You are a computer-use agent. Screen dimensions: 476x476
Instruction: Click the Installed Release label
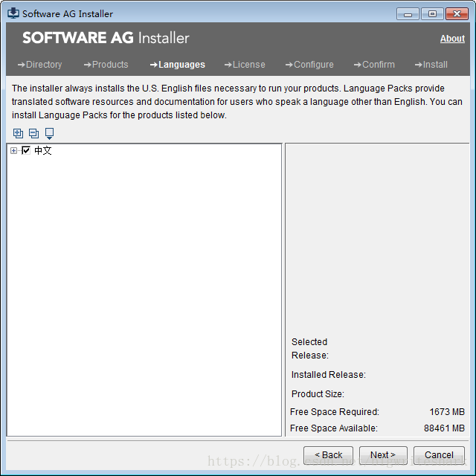tap(329, 375)
